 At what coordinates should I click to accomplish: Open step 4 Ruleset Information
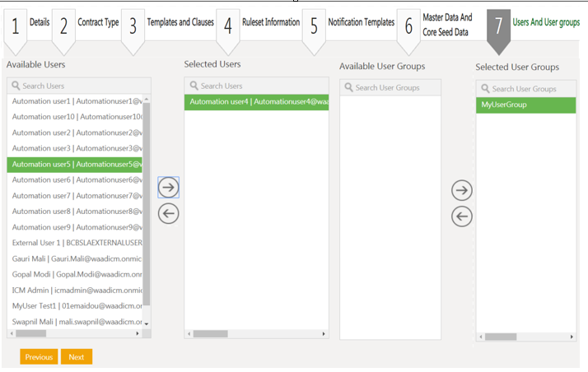(260, 24)
